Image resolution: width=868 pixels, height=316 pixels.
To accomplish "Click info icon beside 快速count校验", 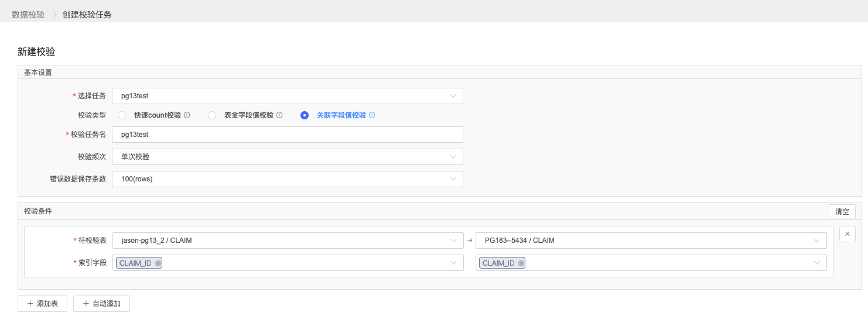I will pos(187,115).
